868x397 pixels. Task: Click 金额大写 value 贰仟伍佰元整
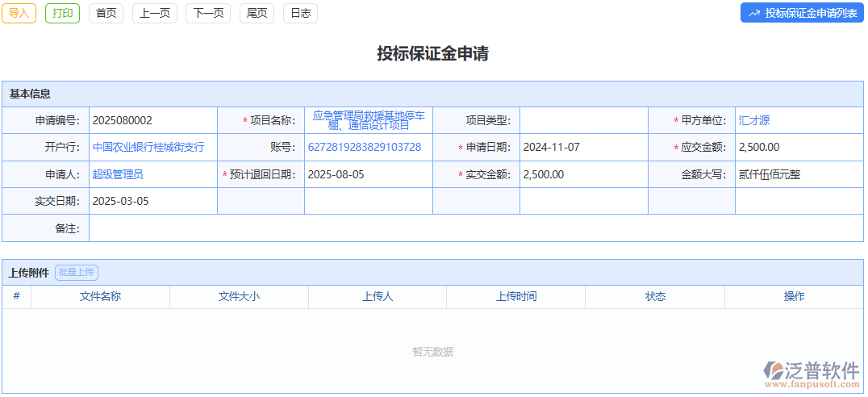[x=770, y=174]
